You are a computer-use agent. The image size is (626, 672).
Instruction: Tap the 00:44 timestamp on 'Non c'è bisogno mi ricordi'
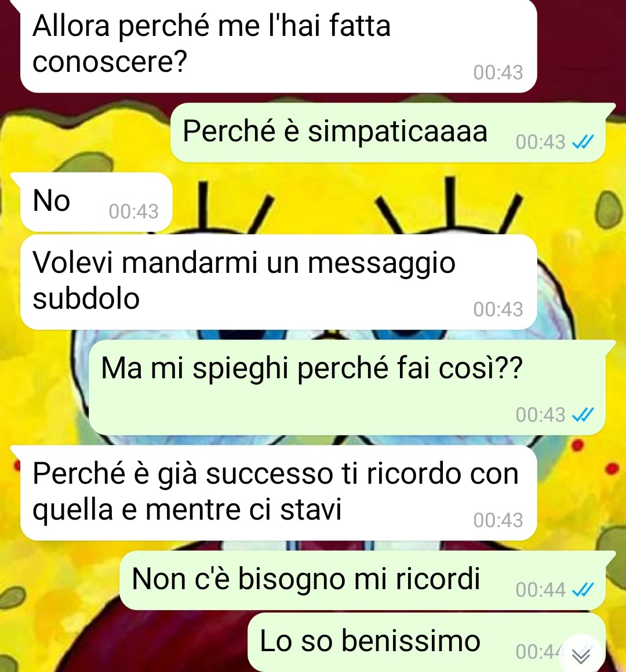(541, 590)
